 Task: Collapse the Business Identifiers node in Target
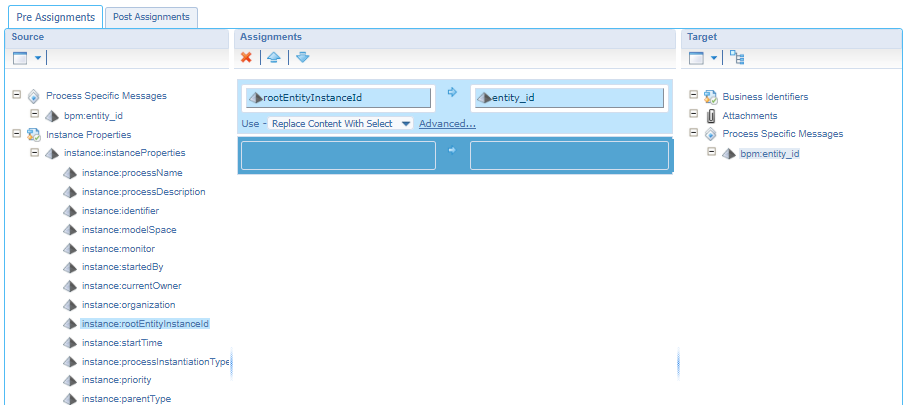pos(693,95)
